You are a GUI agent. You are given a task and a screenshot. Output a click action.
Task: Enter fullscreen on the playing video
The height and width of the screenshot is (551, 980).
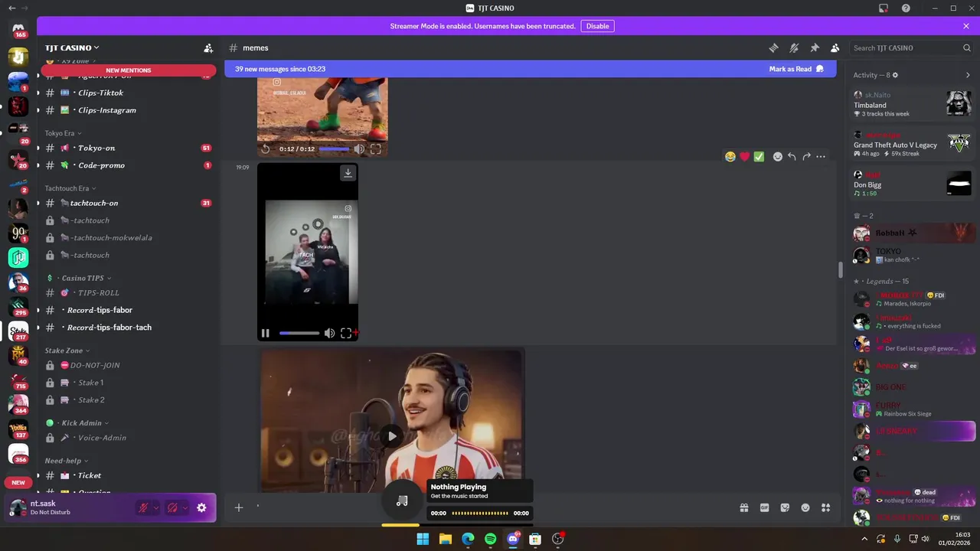(346, 333)
